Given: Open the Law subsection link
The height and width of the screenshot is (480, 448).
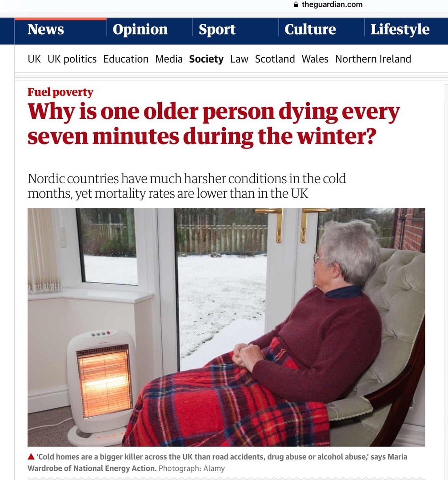Looking at the screenshot, I should (239, 59).
